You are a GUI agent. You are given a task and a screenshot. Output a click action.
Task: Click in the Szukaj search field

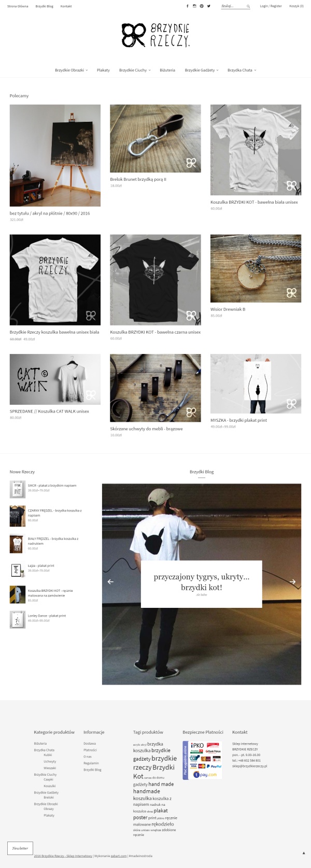click(x=232, y=6)
